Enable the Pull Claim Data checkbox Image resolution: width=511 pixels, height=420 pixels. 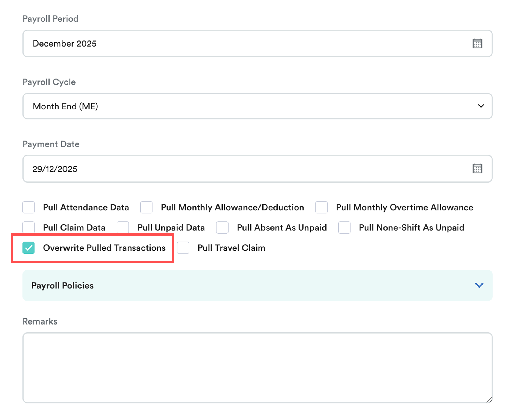[x=29, y=228]
